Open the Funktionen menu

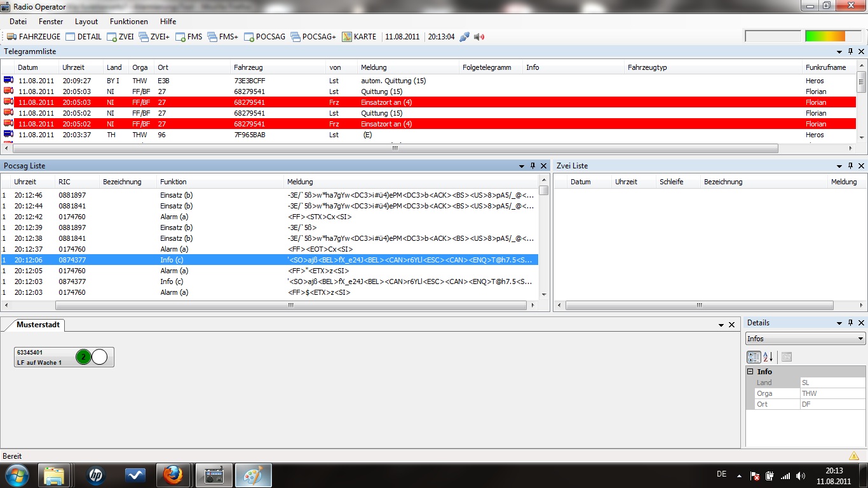(x=128, y=22)
